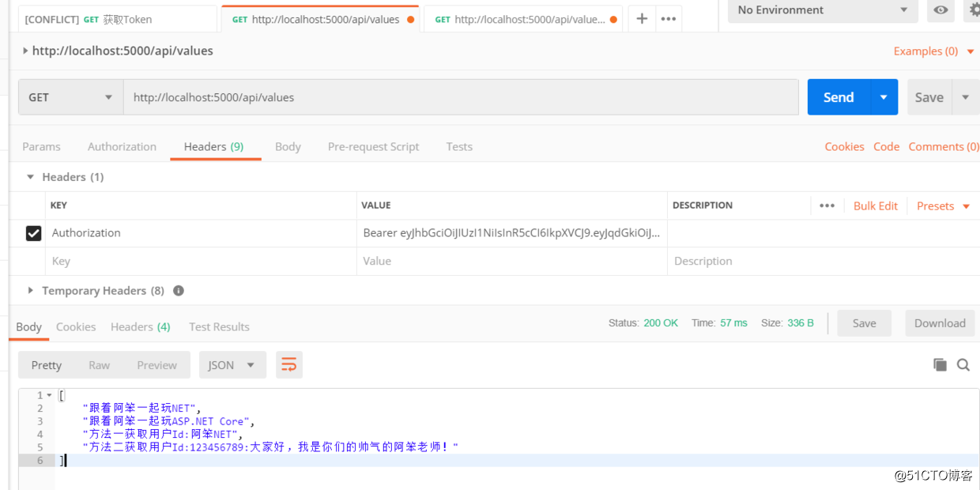Screen dimensions: 980x490
Task: Open the response Cookies tab
Action: pyautogui.click(x=76, y=326)
